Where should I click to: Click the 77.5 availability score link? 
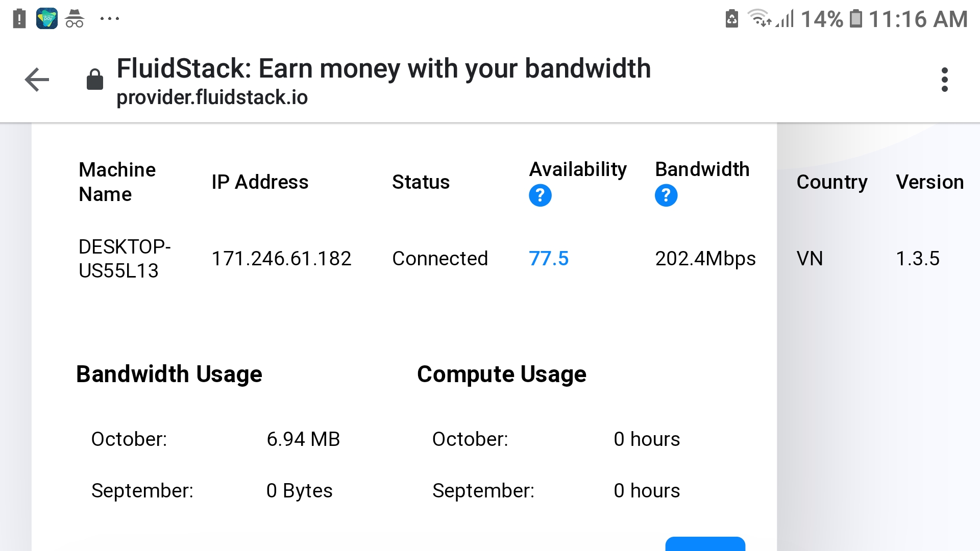[x=549, y=258]
